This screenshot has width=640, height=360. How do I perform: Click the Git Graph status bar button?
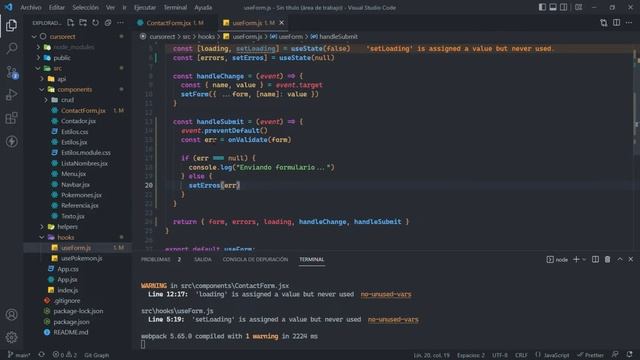[96, 355]
